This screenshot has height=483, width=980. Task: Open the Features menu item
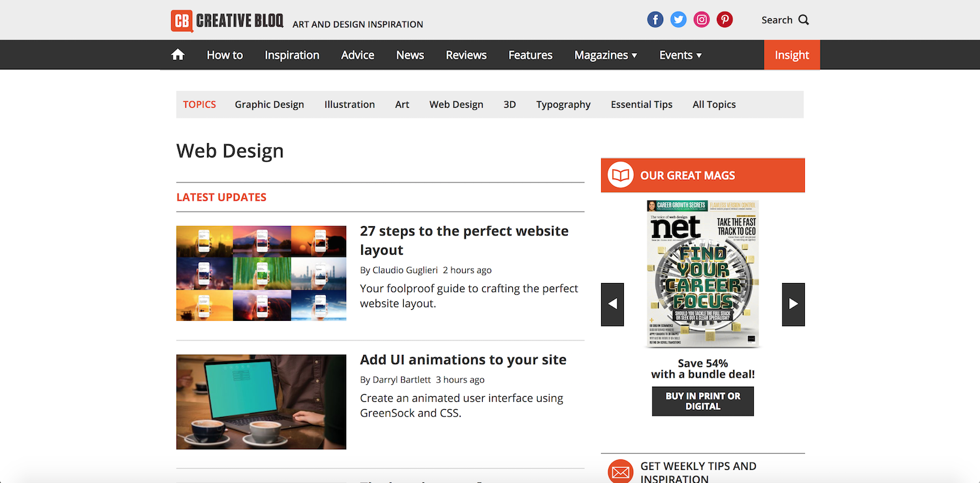pos(531,55)
